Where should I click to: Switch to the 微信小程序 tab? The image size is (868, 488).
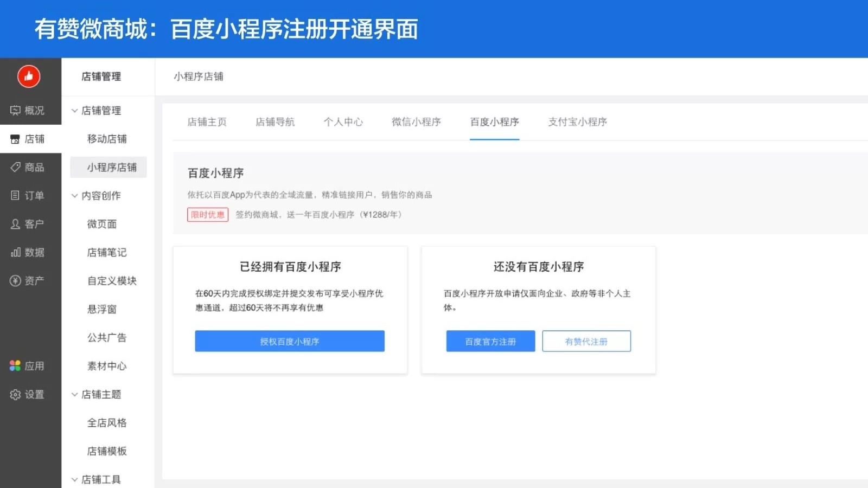[x=416, y=122]
